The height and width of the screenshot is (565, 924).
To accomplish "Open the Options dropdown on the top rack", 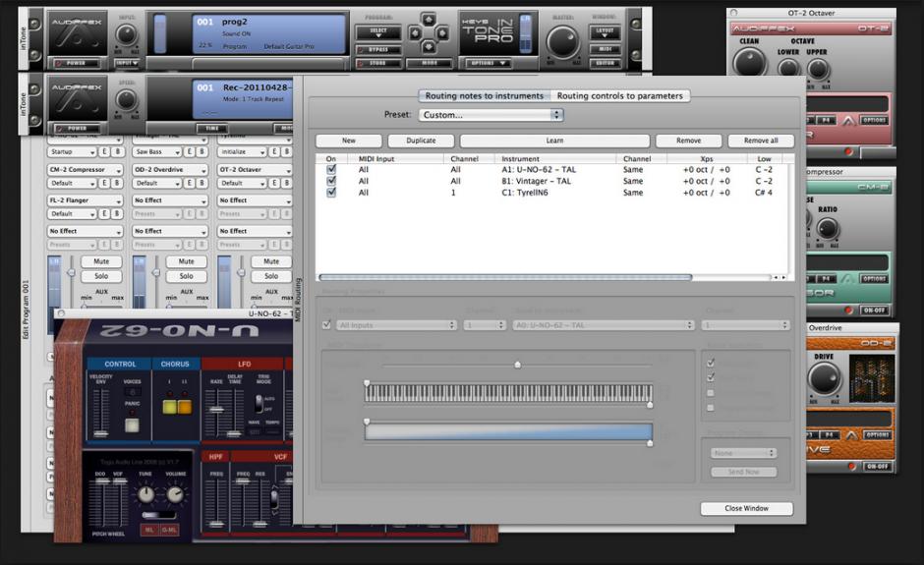I will 488,63.
